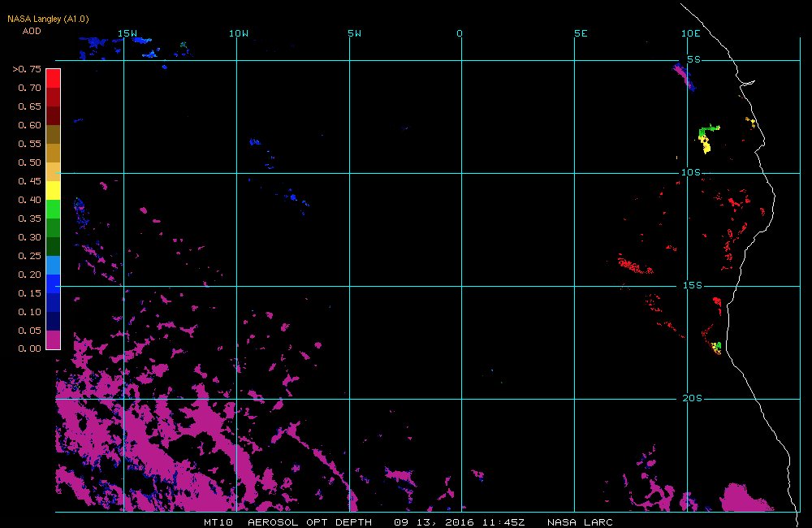812x528 pixels.
Task: Click the 10S latitude label
Action: click(691, 172)
